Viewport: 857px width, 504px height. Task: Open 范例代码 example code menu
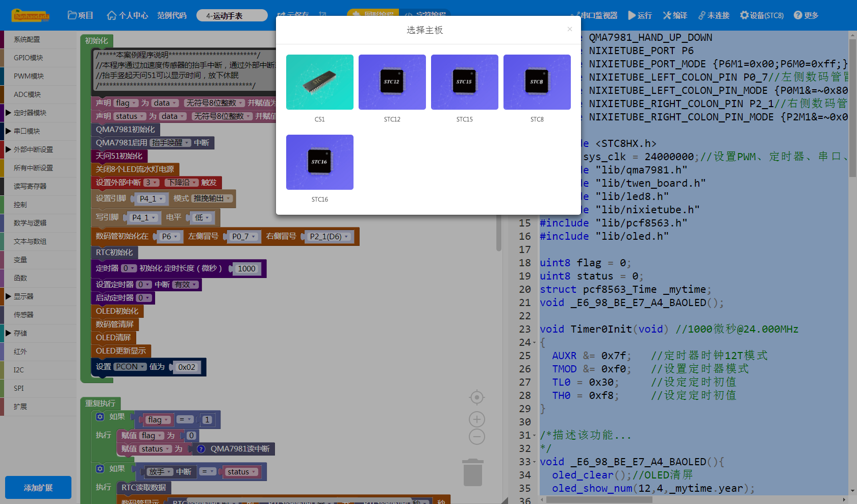172,15
